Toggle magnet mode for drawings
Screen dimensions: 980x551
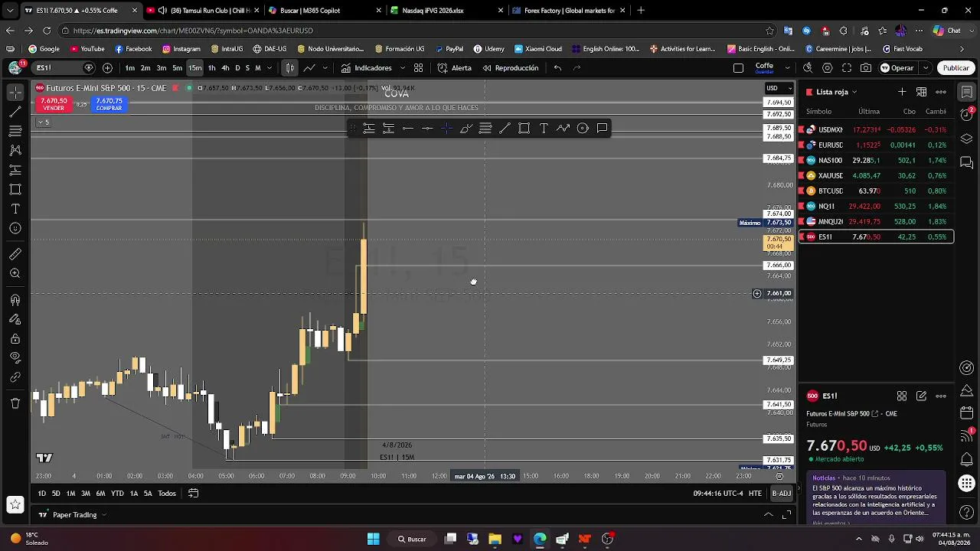coord(15,300)
